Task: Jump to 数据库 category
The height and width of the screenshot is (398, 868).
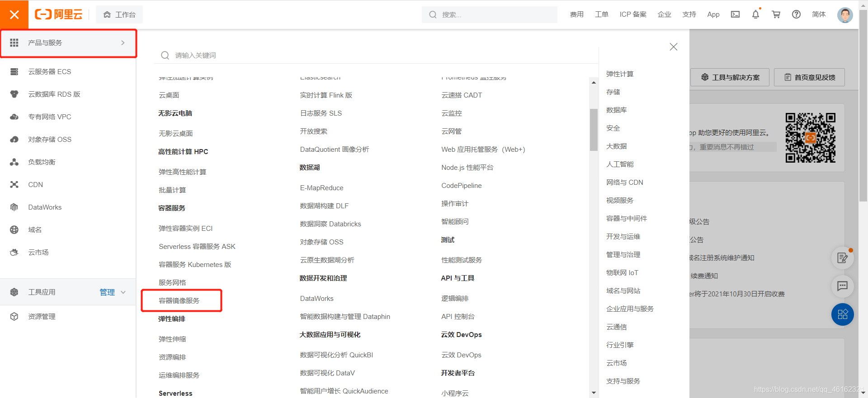Action: point(616,110)
